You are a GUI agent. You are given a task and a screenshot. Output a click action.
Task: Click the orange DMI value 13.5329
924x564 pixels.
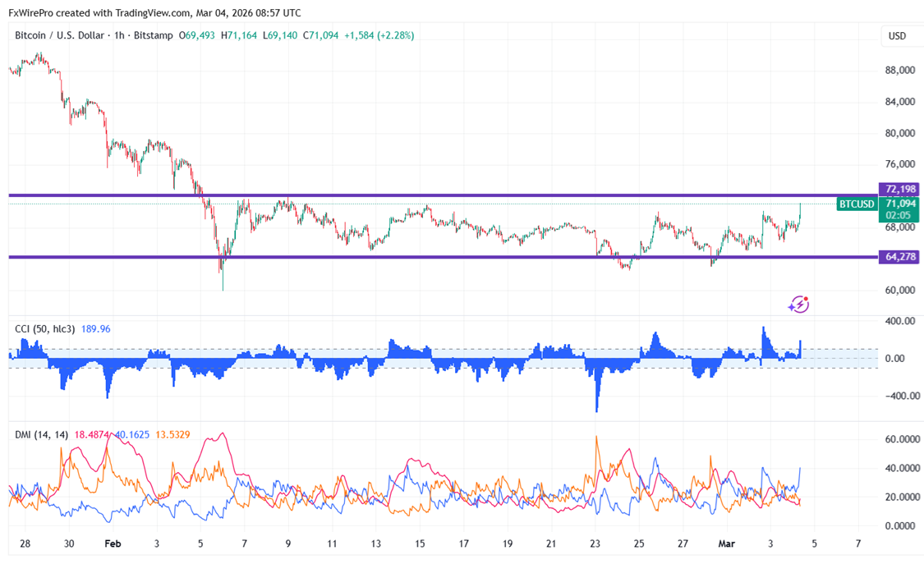pos(172,434)
